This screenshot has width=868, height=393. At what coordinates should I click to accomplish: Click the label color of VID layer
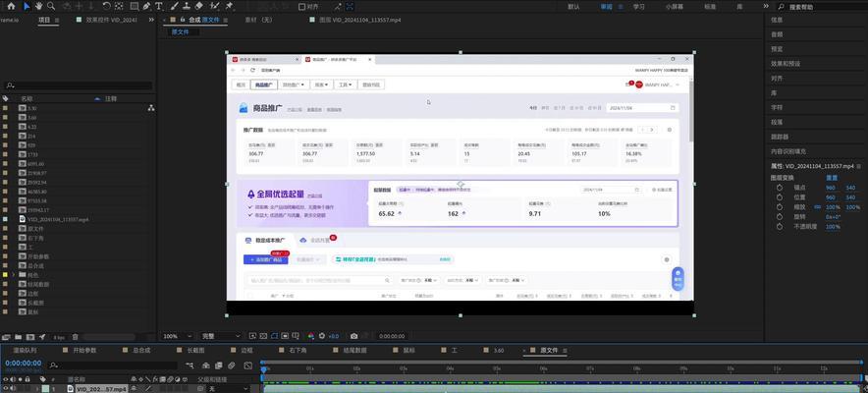pyautogui.click(x=45, y=389)
